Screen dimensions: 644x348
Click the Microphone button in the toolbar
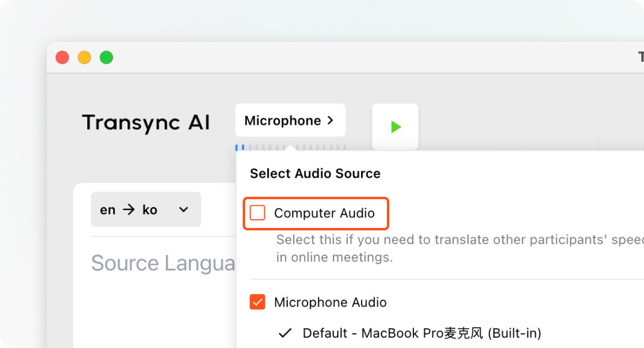290,120
